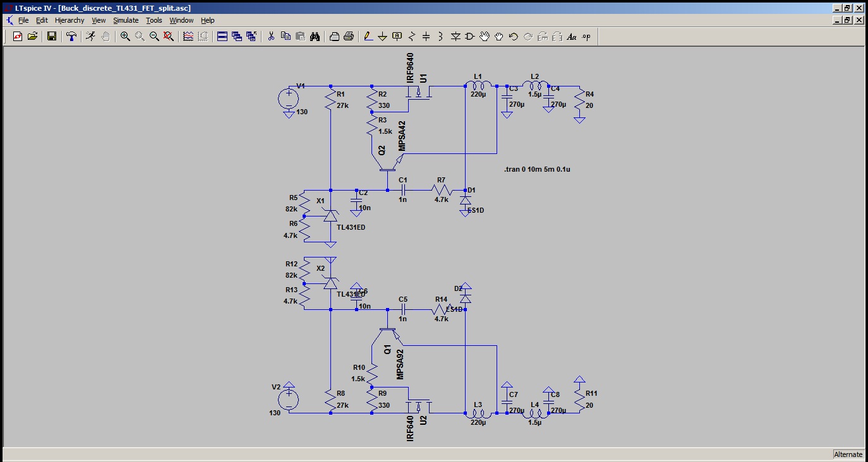This screenshot has height=462, width=868.
Task: Open the Tools menu
Action: point(154,20)
